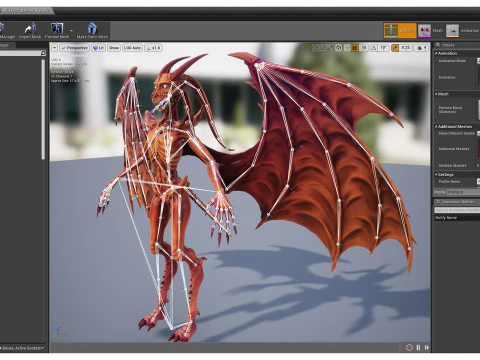The width and height of the screenshot is (480, 360).
Task: Select the scale transform tool
Action: [330, 48]
